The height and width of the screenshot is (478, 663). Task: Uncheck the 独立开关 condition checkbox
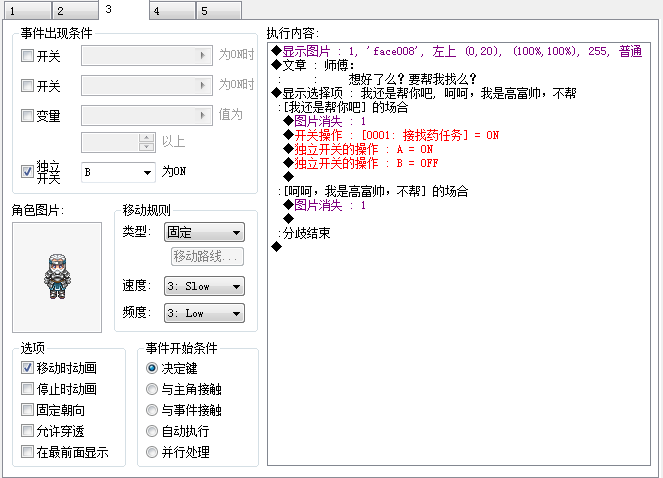[x=27, y=172]
